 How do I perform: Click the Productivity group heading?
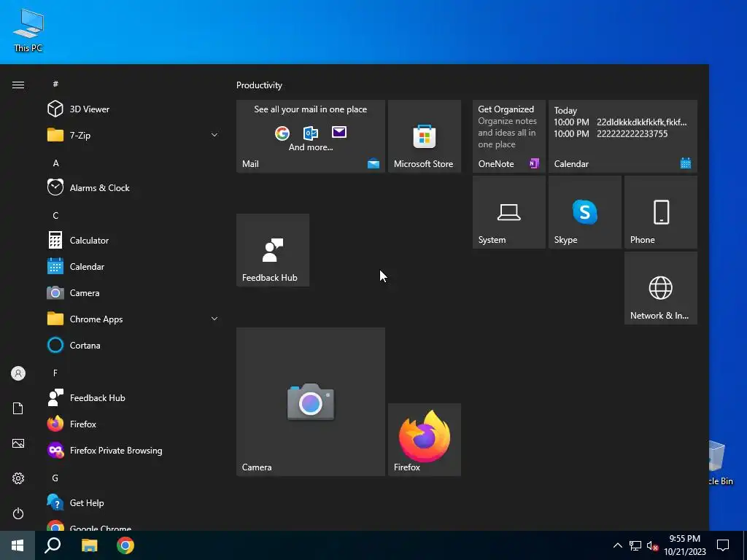pyautogui.click(x=259, y=85)
